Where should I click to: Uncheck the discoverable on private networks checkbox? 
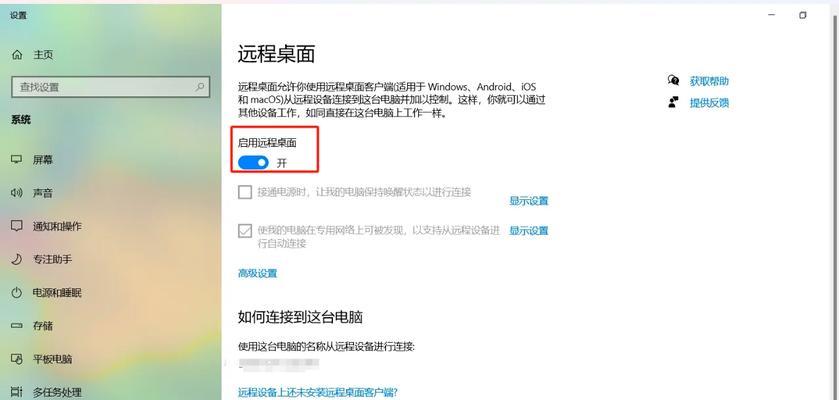pos(245,230)
